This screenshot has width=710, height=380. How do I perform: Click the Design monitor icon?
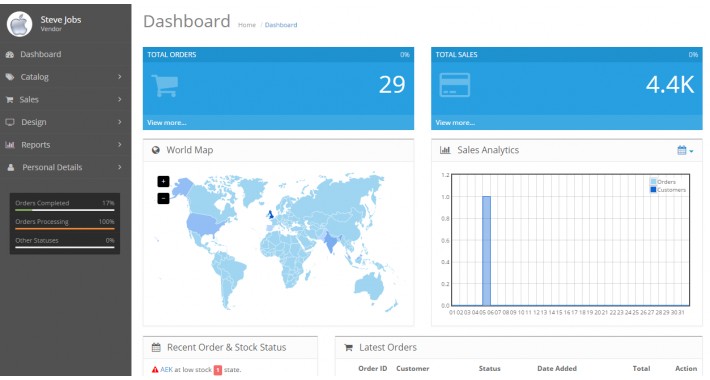coord(10,122)
